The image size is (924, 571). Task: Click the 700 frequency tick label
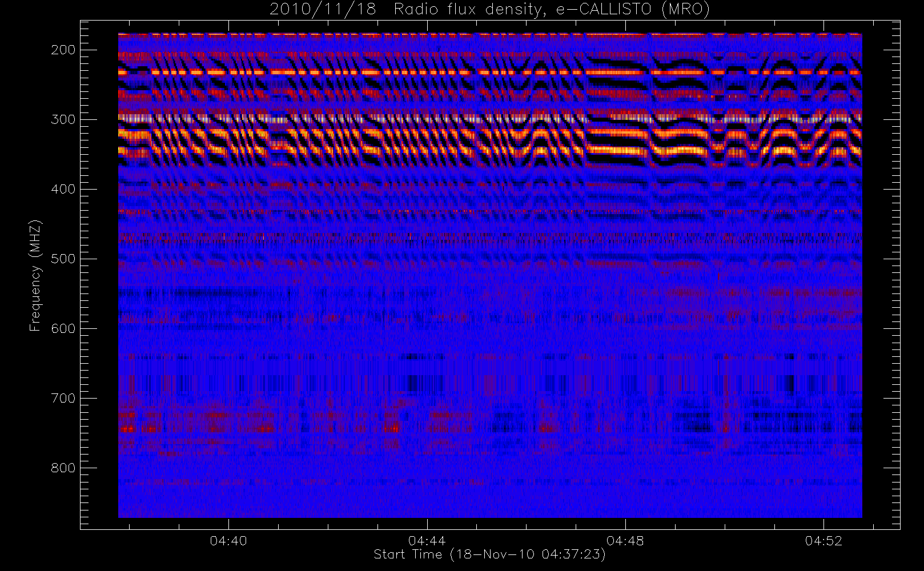pos(63,398)
